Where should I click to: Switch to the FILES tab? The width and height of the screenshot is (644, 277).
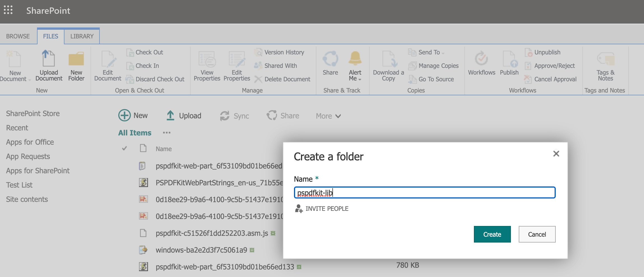pos(51,36)
